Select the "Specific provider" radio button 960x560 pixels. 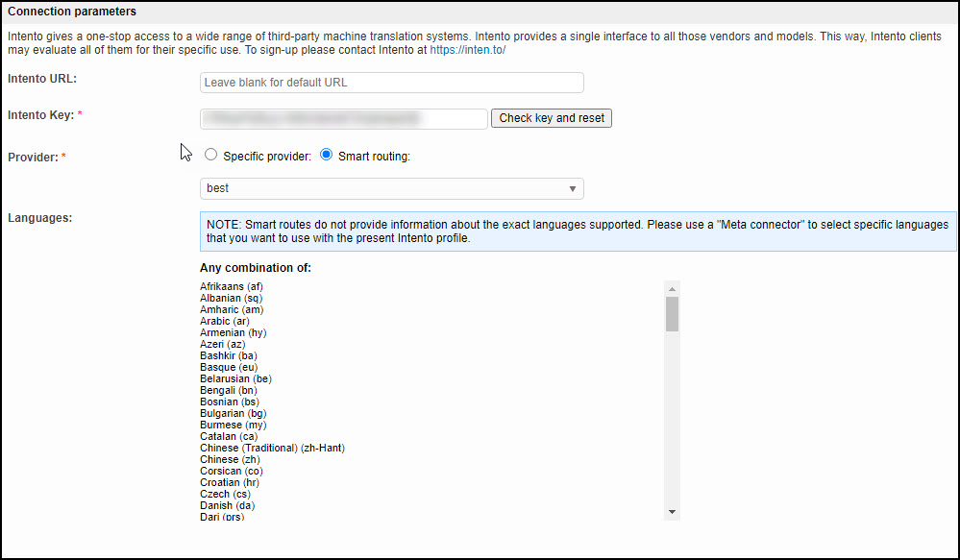pos(210,154)
